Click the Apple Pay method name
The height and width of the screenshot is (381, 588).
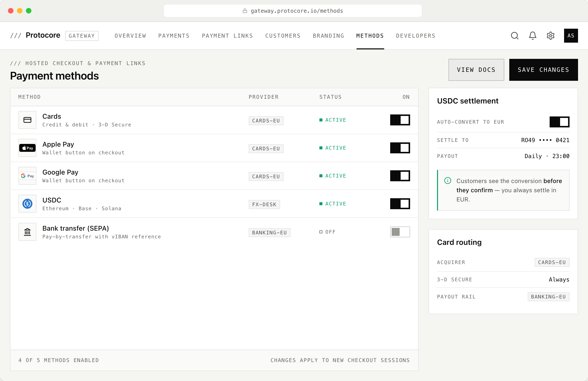click(58, 144)
